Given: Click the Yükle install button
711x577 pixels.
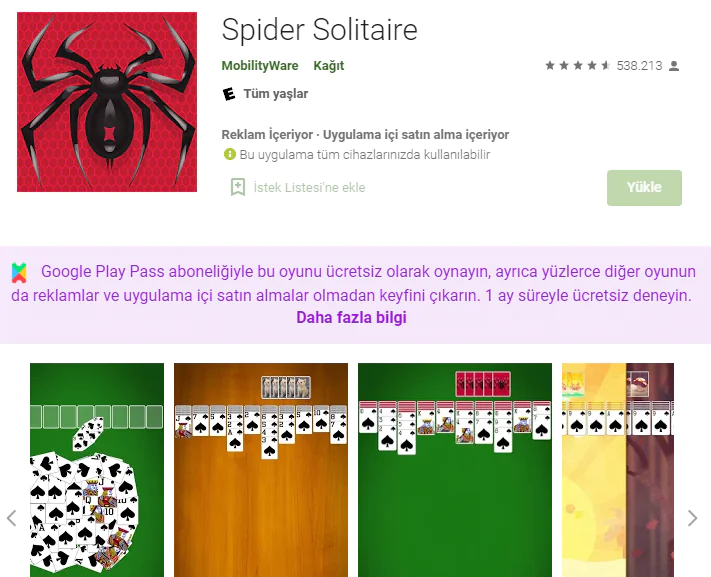Looking at the screenshot, I should 644,188.
